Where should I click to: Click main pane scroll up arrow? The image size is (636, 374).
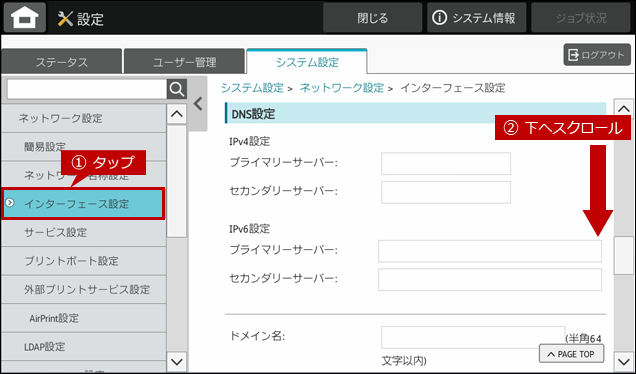(624, 109)
